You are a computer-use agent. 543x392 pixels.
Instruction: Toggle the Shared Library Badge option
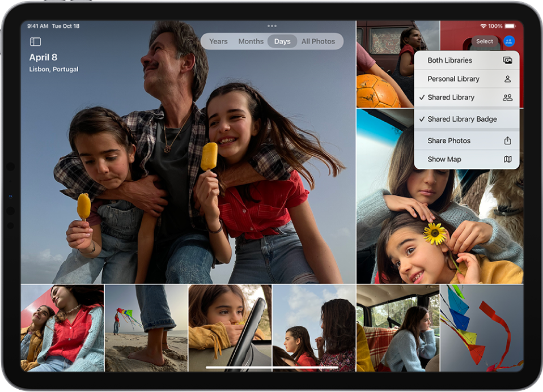(x=466, y=119)
